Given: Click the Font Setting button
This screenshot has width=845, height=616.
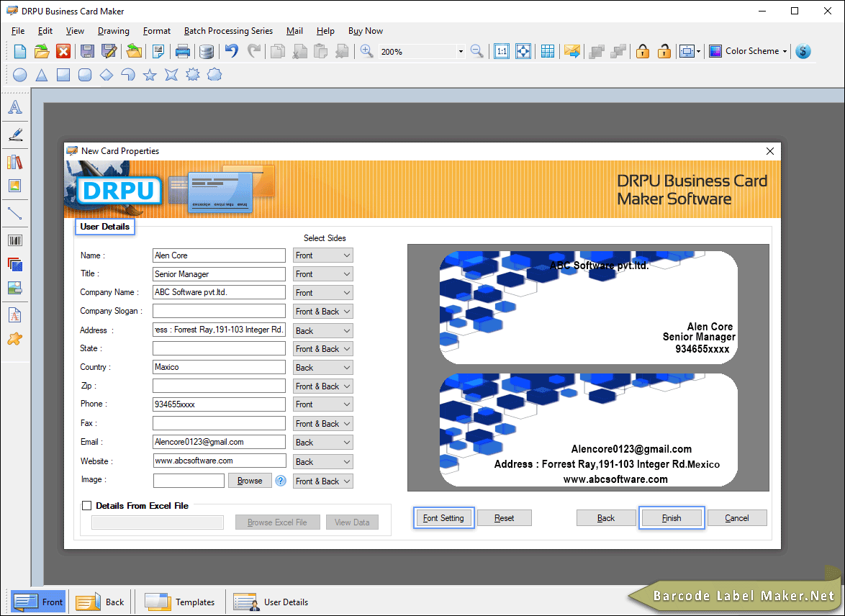Looking at the screenshot, I should point(443,518).
